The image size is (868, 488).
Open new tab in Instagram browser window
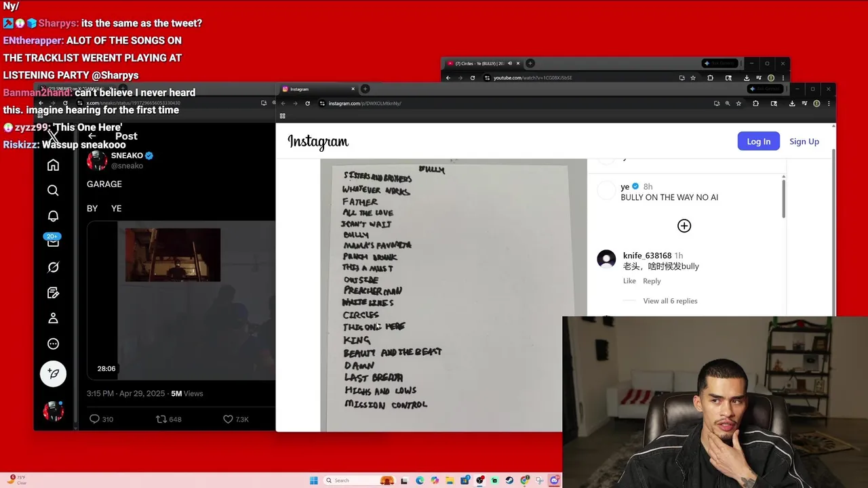(365, 89)
